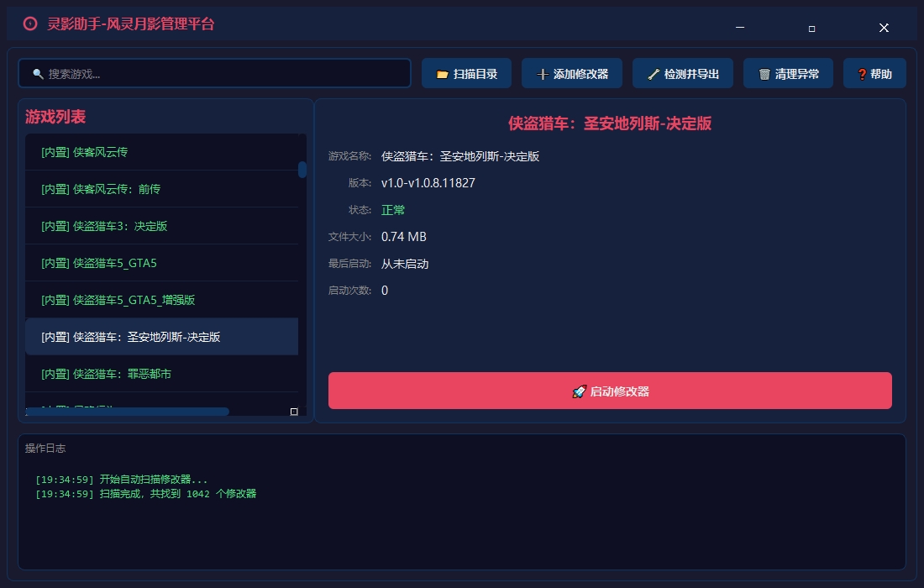Click the highlighted 侠盗猎车：圣安地列斯-决定版 entry

click(x=130, y=337)
